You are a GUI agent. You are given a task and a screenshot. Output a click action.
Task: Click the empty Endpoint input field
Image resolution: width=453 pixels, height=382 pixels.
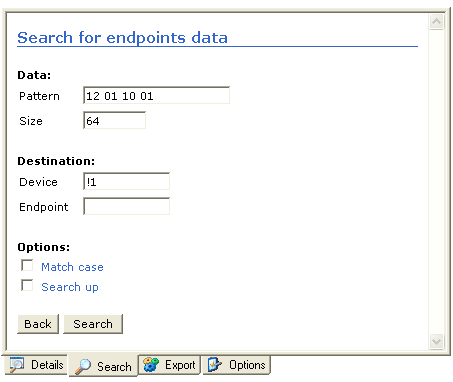pos(126,206)
